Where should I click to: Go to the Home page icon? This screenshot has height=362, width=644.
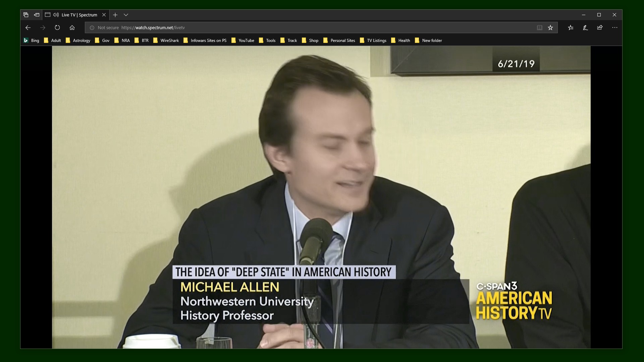tap(72, 28)
